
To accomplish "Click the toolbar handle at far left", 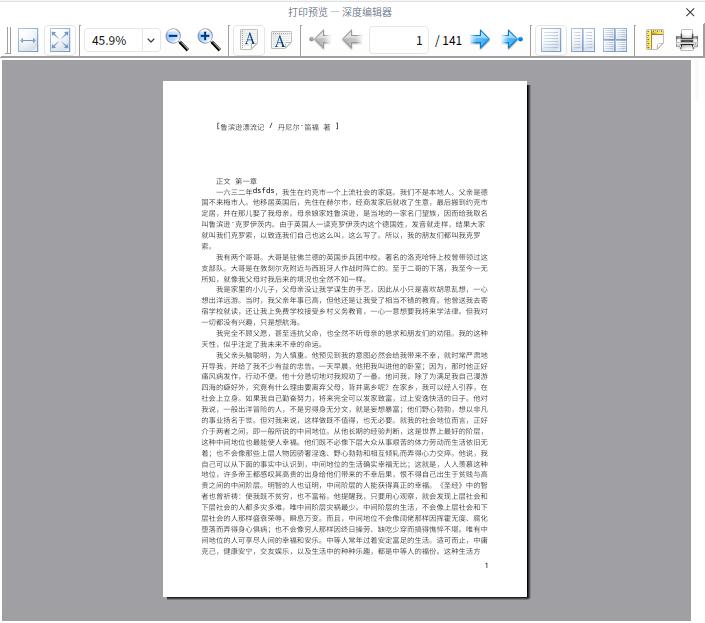I will [x=7, y=40].
